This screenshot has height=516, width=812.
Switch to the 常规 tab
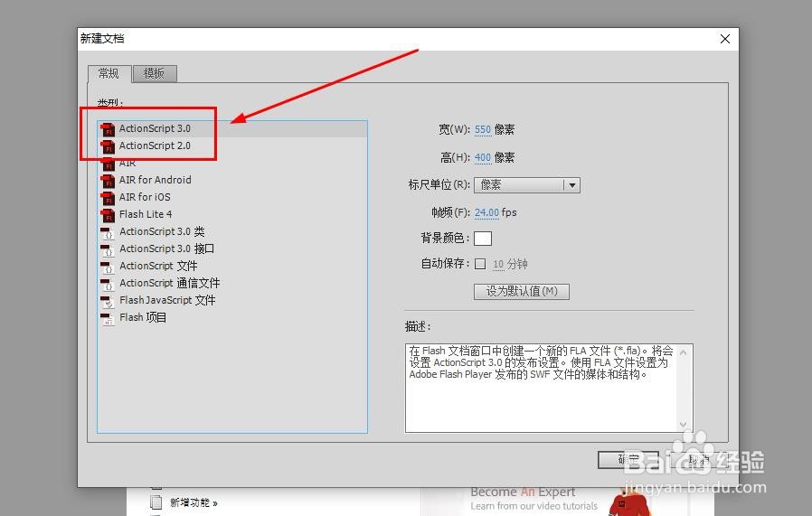point(109,73)
